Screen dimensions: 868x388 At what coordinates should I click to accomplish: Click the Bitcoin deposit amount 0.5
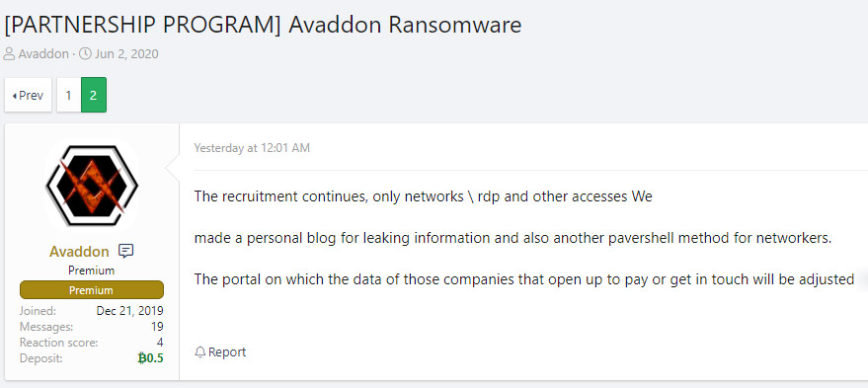(150, 358)
